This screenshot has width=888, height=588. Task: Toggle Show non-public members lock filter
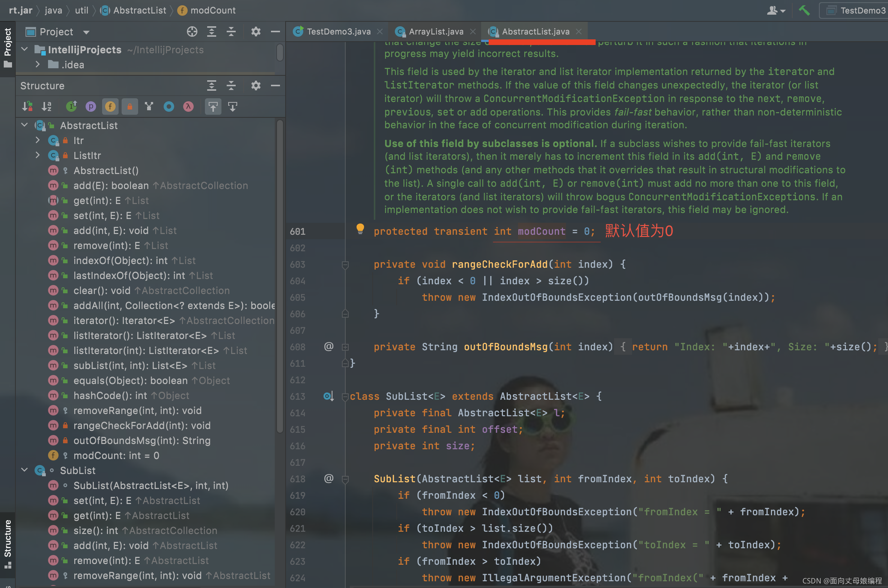[x=129, y=107]
